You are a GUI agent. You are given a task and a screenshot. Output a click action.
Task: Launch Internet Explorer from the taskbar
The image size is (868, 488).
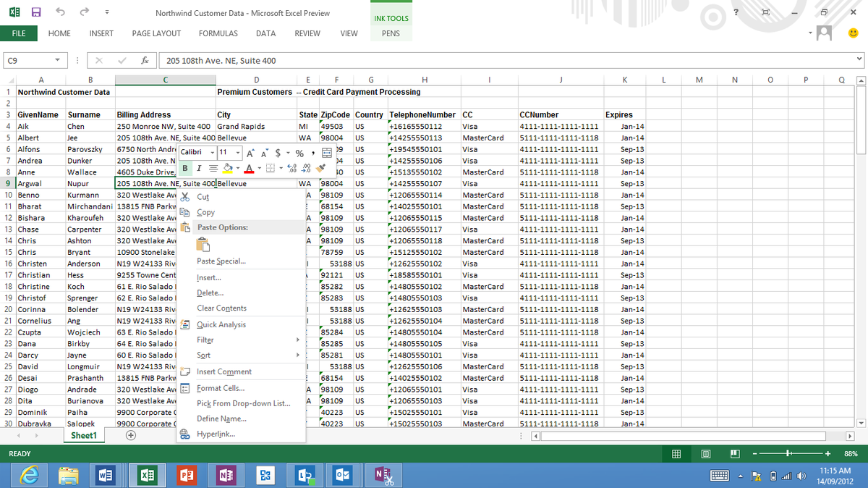29,474
